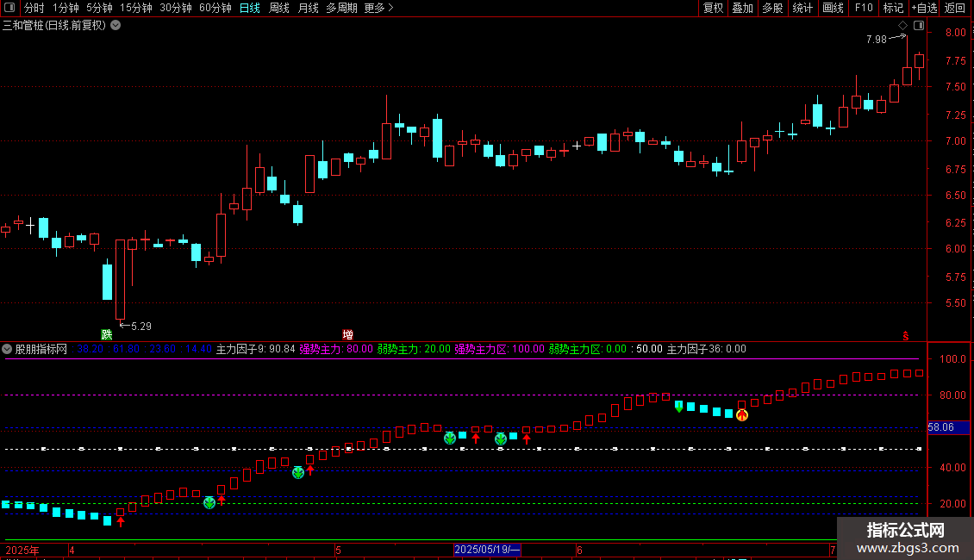Click the red $ marker at chart bottom right
The image size is (974, 560).
(x=906, y=336)
